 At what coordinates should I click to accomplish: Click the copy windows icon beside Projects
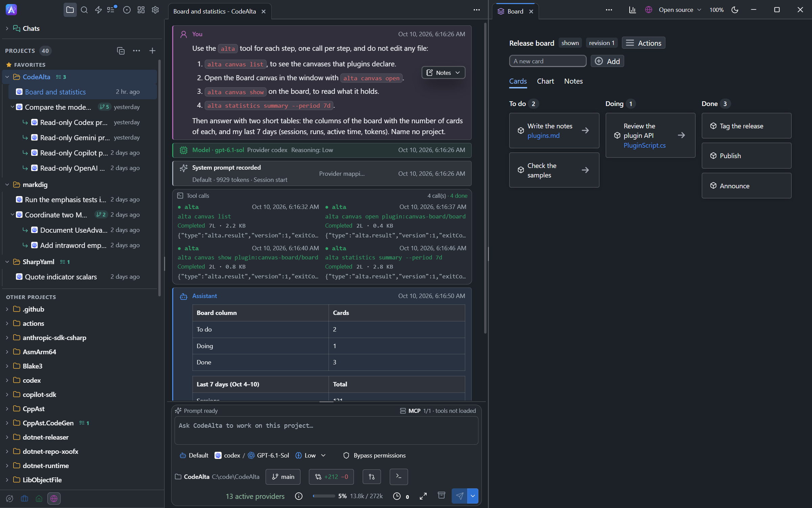click(x=121, y=51)
